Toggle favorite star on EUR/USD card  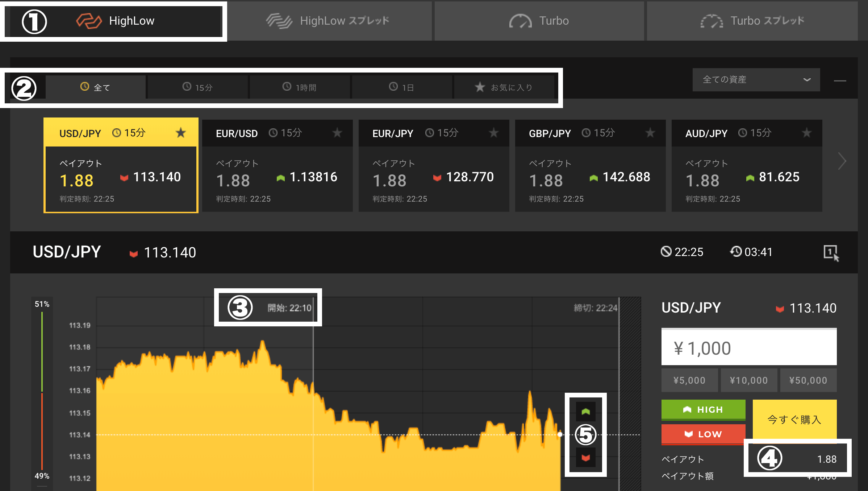click(337, 133)
